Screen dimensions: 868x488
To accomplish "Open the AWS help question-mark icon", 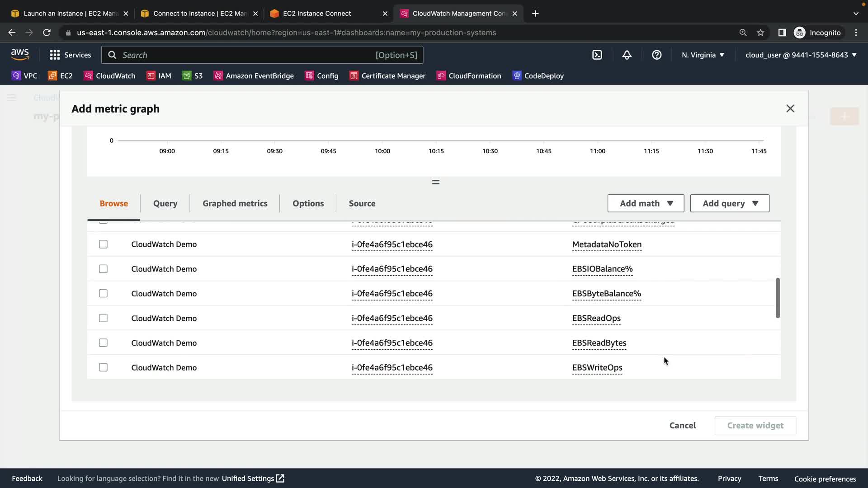I will (656, 55).
